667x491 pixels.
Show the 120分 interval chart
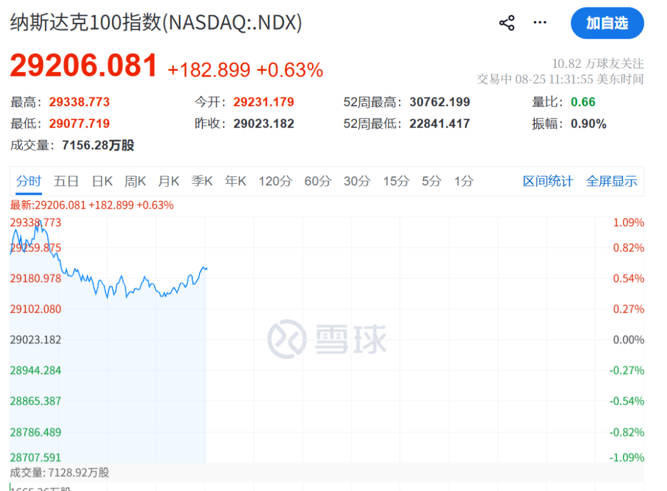(275, 181)
